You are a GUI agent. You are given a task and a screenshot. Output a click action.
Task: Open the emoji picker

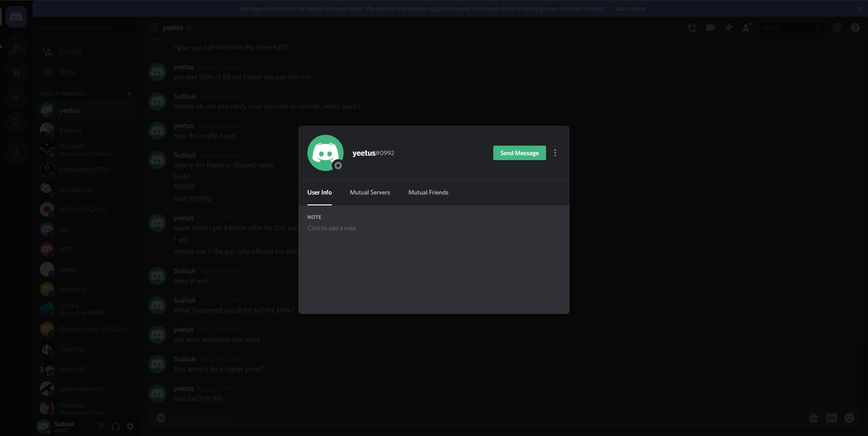pyautogui.click(x=849, y=418)
